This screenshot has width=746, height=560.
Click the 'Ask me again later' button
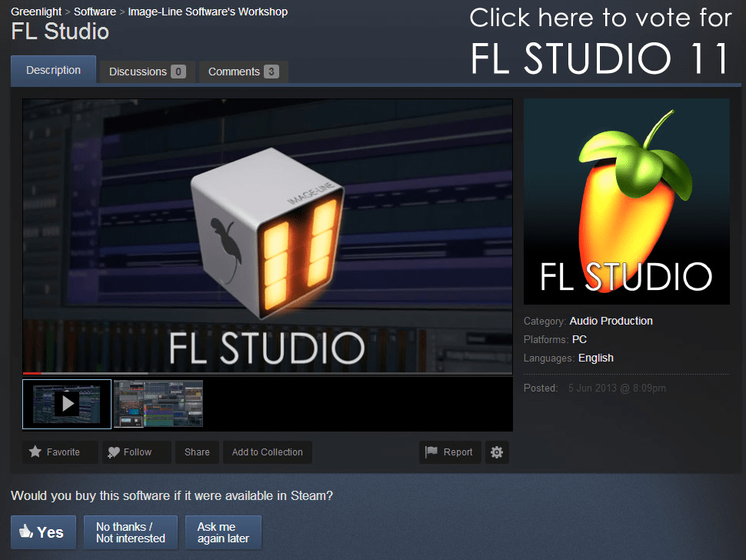[223, 532]
